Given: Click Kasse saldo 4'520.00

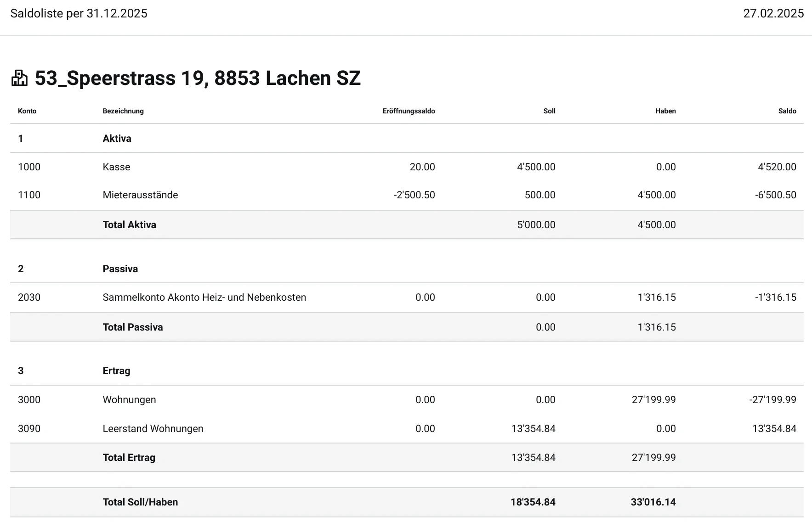Looking at the screenshot, I should (777, 167).
